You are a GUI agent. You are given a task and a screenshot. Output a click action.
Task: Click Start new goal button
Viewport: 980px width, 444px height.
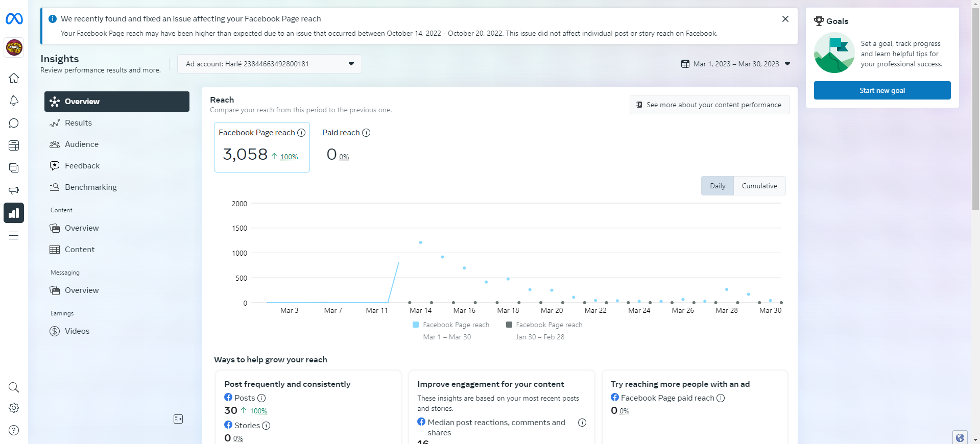(882, 90)
